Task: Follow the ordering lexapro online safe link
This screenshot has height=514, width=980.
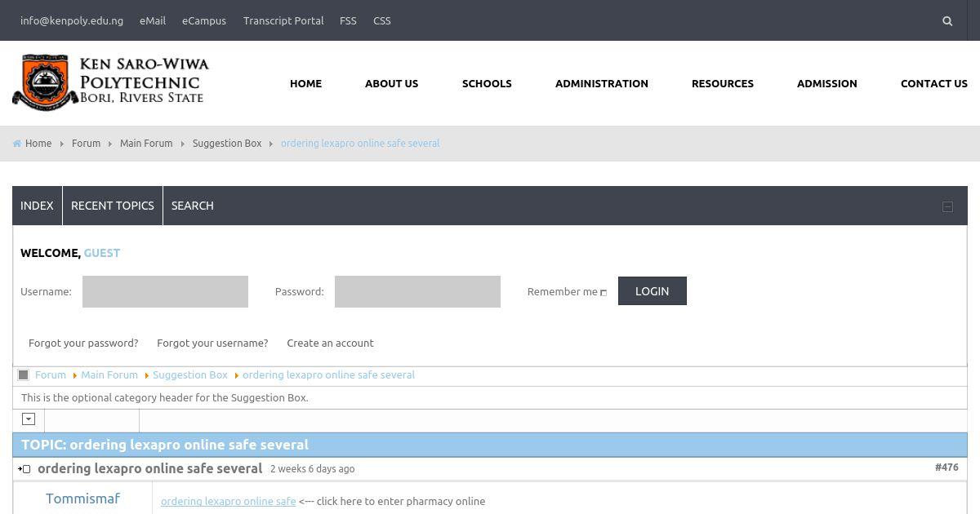Action: point(229,502)
